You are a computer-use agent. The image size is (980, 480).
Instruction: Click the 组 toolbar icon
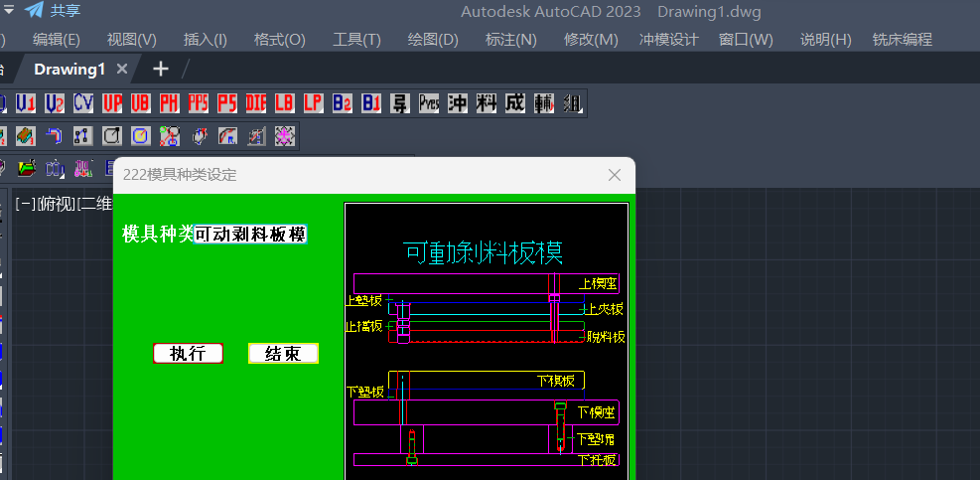(x=571, y=102)
